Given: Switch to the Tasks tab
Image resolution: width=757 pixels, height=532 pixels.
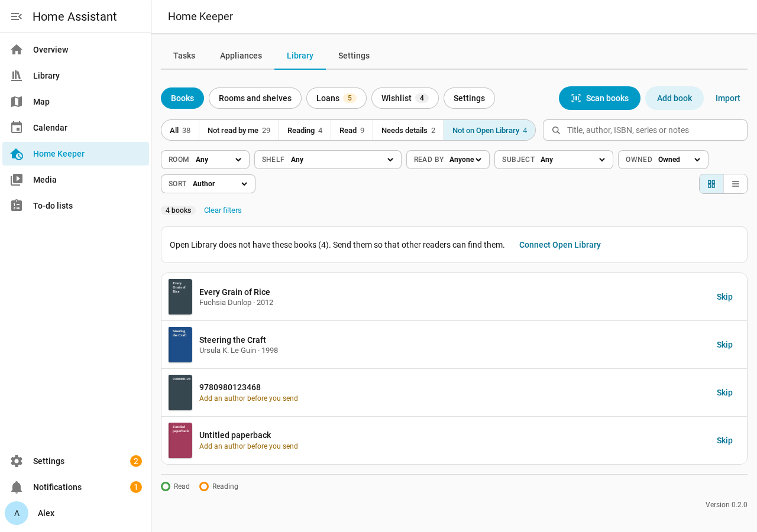Looking at the screenshot, I should click(x=184, y=56).
